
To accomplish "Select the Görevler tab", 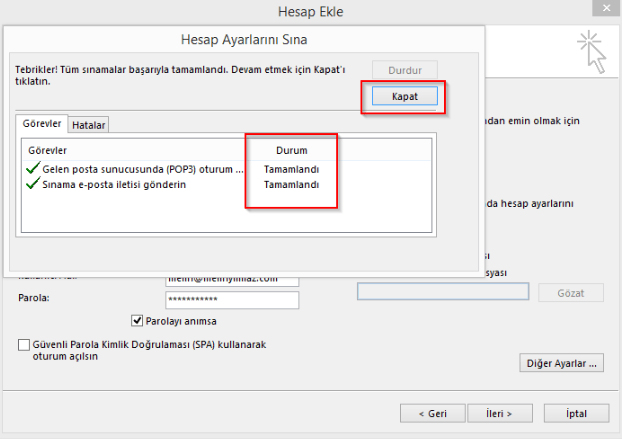I will (41, 124).
